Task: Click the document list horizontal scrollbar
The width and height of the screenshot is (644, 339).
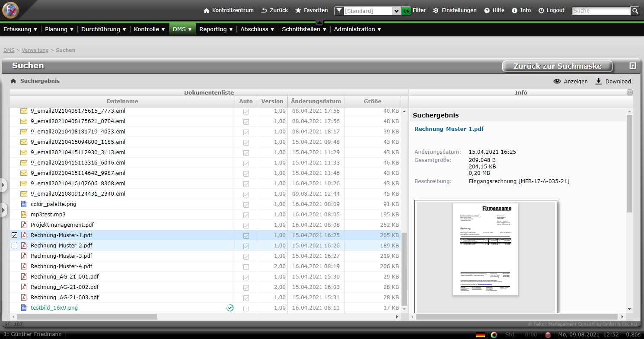Action: (87, 317)
